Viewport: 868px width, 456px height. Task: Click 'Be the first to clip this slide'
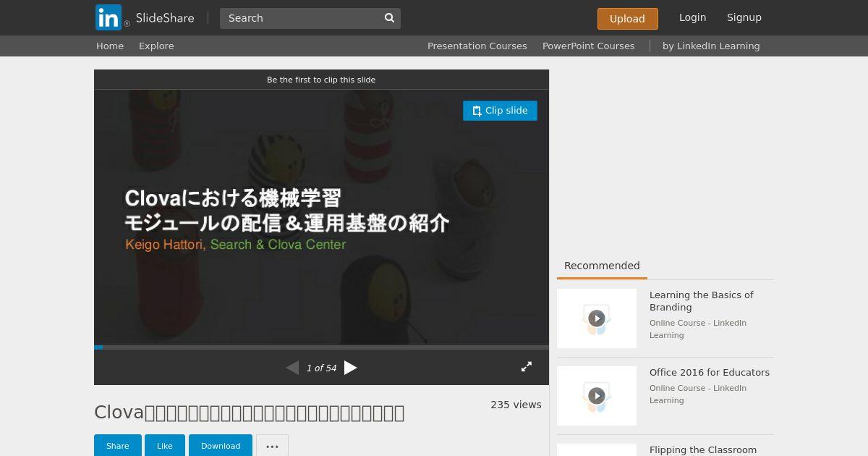point(321,80)
